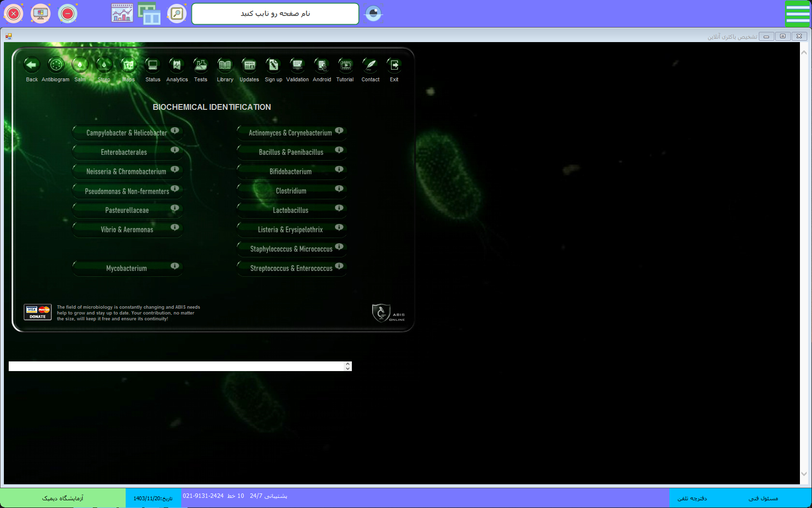Screen dimensions: 812x508
Task: Click the Visa Donate button
Action: pos(38,312)
